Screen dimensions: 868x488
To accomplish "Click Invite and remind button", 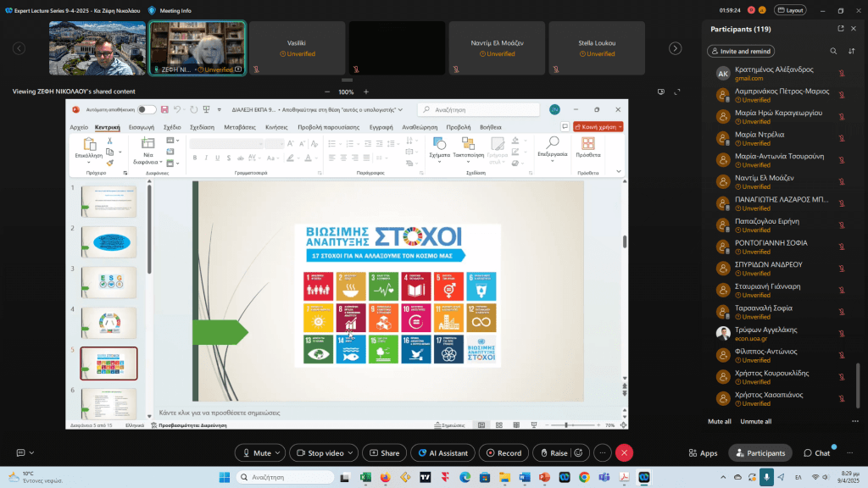I will tap(741, 51).
